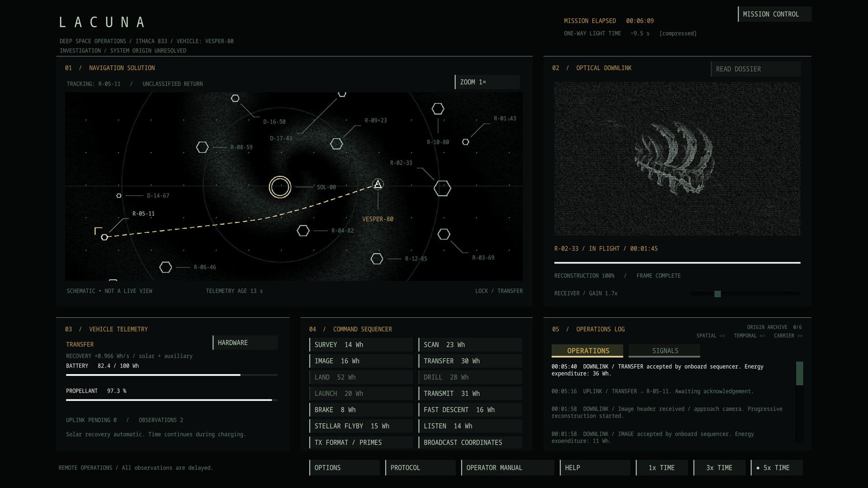This screenshot has width=868, height=488.
Task: Open the OPERATOR MANUAL
Action: 508,468
